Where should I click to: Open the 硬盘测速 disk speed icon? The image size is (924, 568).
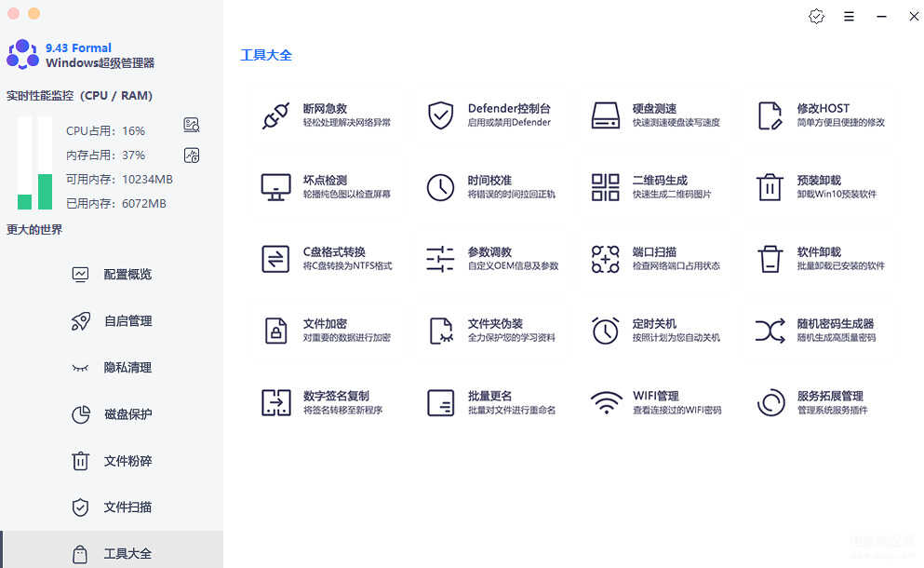(605, 115)
